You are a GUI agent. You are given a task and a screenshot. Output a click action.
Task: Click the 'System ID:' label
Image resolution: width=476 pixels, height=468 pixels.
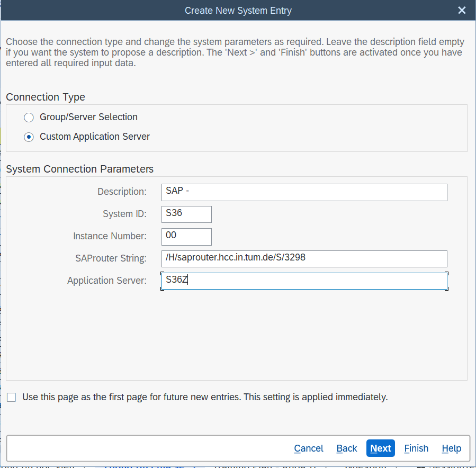click(124, 214)
